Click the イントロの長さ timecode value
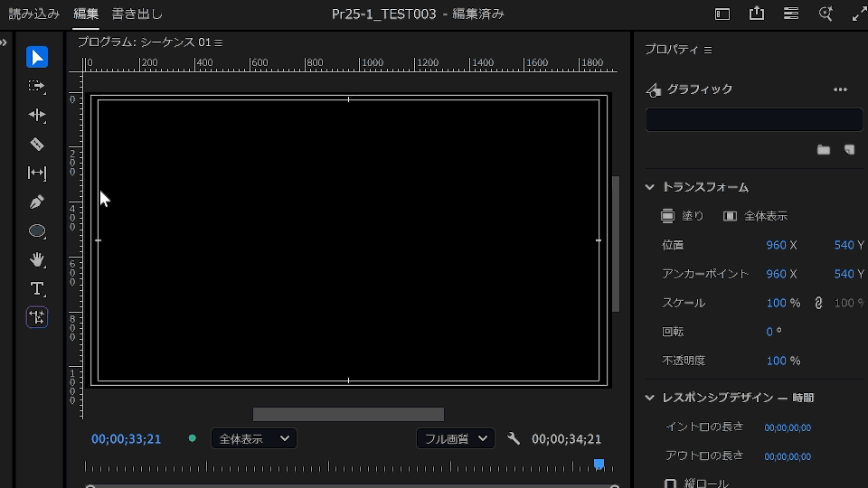 [788, 427]
